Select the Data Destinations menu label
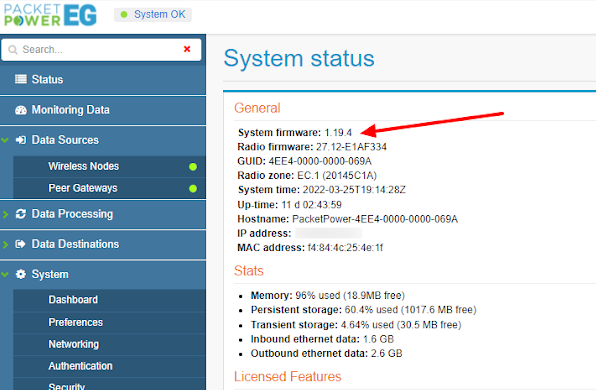Viewport: 596px width, 390px height. pyautogui.click(x=75, y=244)
